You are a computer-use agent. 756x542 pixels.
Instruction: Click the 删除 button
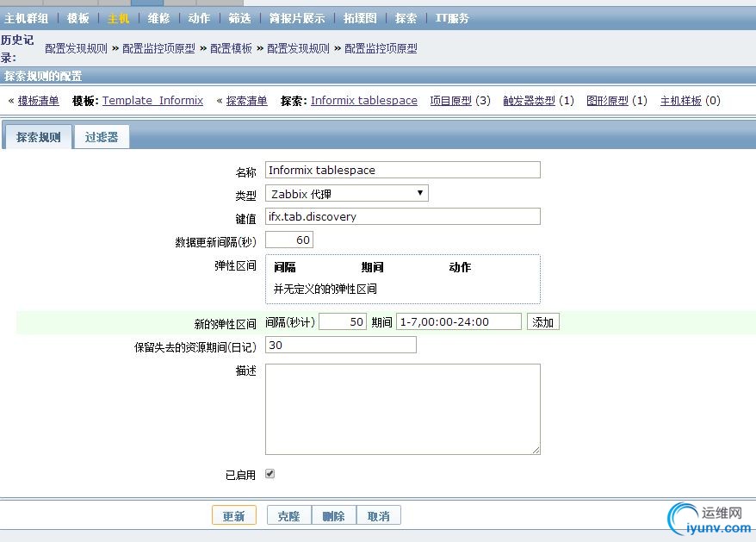coord(333,516)
